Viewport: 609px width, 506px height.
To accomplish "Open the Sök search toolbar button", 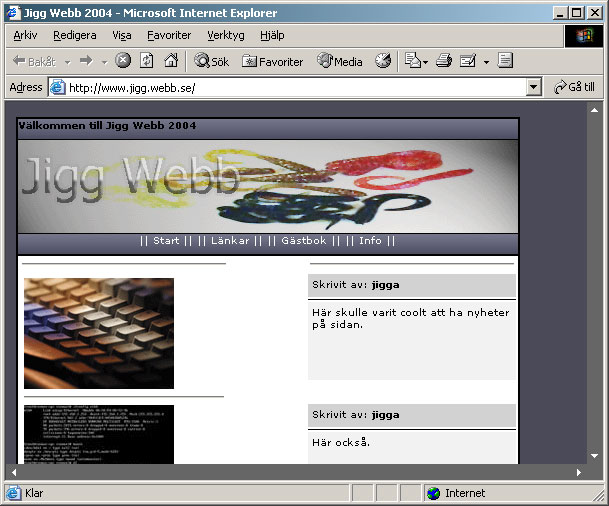I will [211, 61].
